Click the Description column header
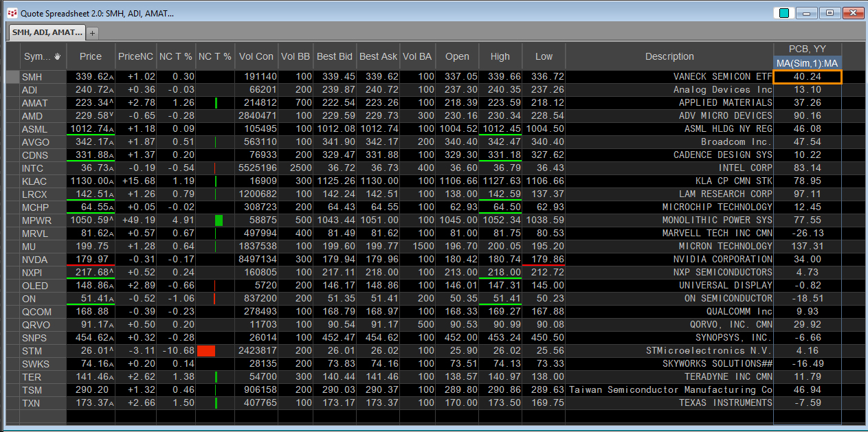This screenshot has width=868, height=432. (669, 57)
